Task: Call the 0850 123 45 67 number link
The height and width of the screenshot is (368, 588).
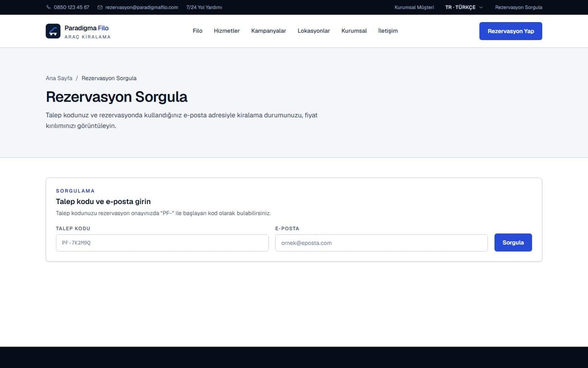Action: tap(72, 7)
